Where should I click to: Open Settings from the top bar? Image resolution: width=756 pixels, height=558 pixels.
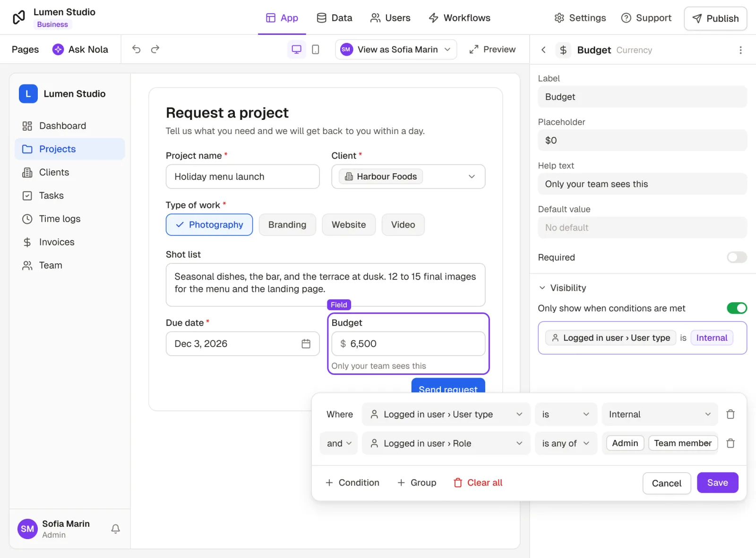580,18
